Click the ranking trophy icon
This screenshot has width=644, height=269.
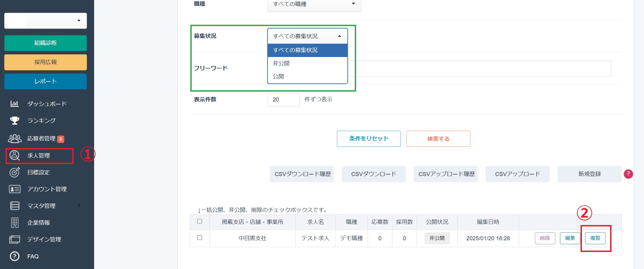pyautogui.click(x=14, y=120)
